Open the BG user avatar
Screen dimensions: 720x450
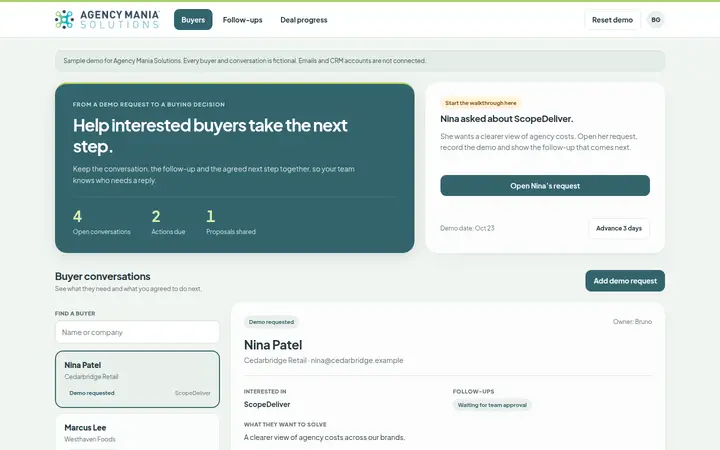click(x=655, y=20)
